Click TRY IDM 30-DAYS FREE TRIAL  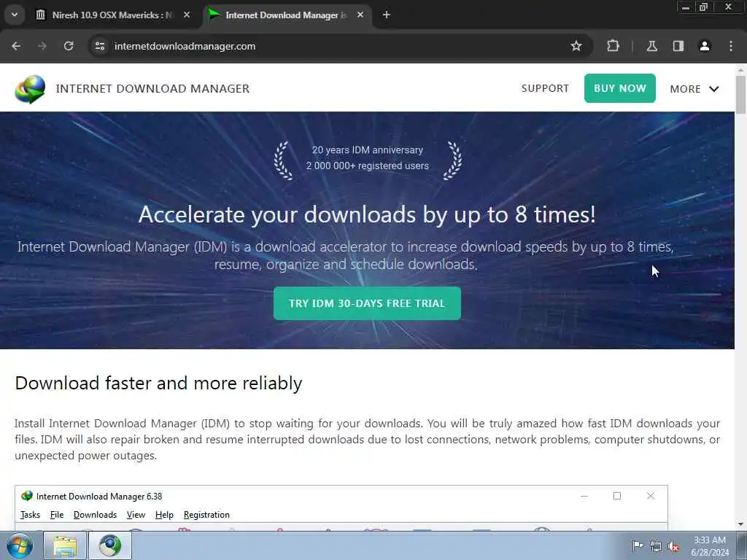click(x=367, y=303)
